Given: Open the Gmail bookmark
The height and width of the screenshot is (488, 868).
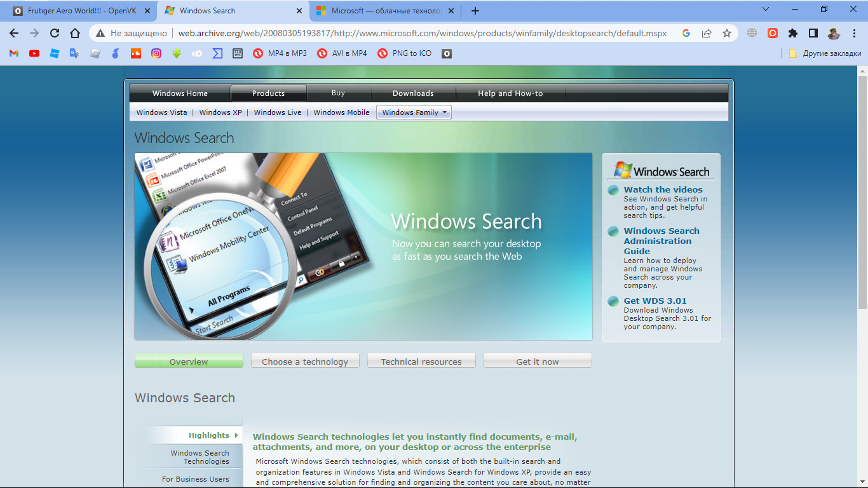Looking at the screenshot, I should coord(14,53).
